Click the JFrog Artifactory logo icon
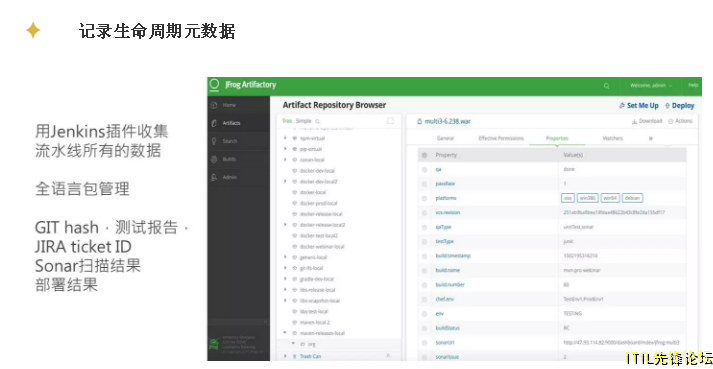This screenshot has width=713, height=369. (x=214, y=85)
